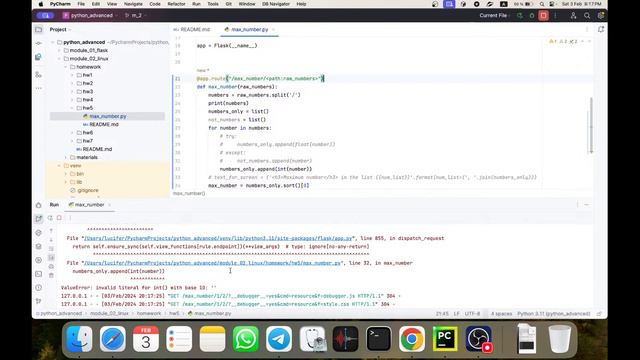Open the Problems tool window icon
640x360 pixels.
click(x=38, y=288)
